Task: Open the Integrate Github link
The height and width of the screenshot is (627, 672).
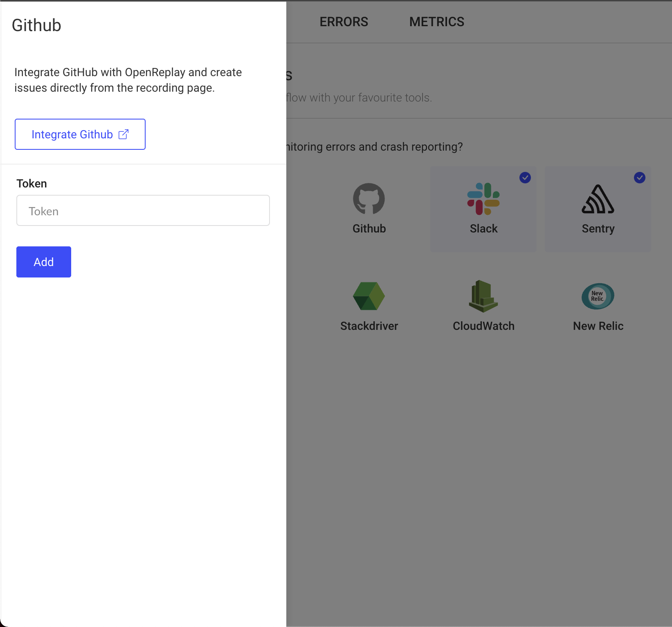Action: point(80,134)
